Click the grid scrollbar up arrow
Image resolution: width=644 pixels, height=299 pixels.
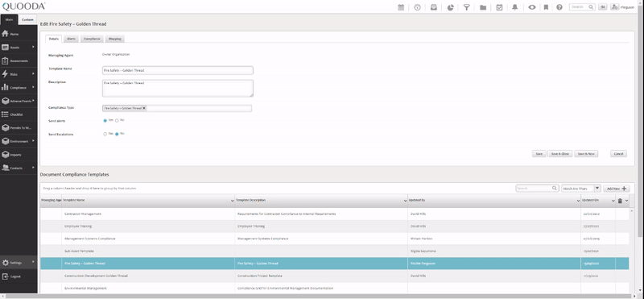(x=631, y=211)
